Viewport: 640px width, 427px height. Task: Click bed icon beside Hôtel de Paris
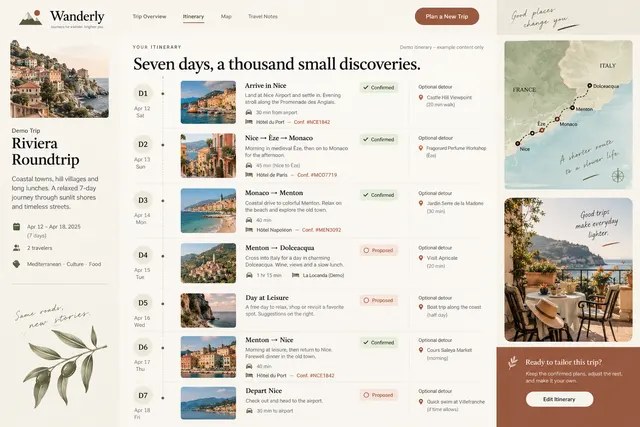(249, 175)
